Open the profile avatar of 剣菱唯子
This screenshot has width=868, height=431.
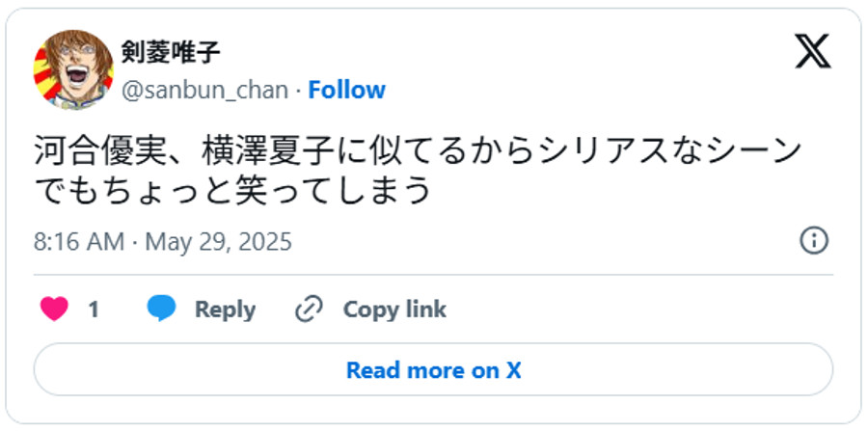[73, 68]
